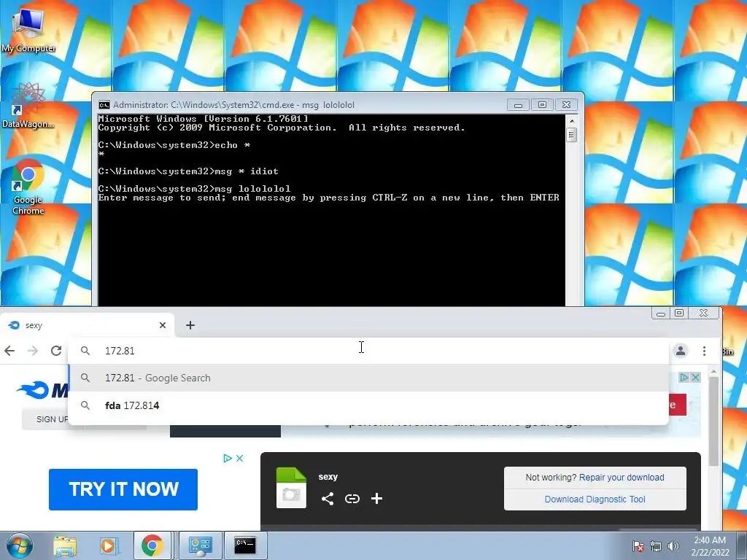Screen dimensions: 747x560
Task: Click the sexy file thumbnail icon
Action: (x=291, y=488)
